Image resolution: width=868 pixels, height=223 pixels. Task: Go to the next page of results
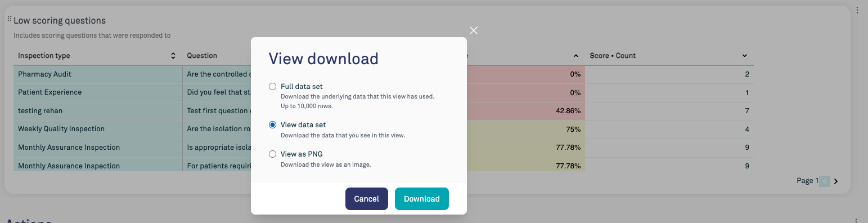click(836, 181)
